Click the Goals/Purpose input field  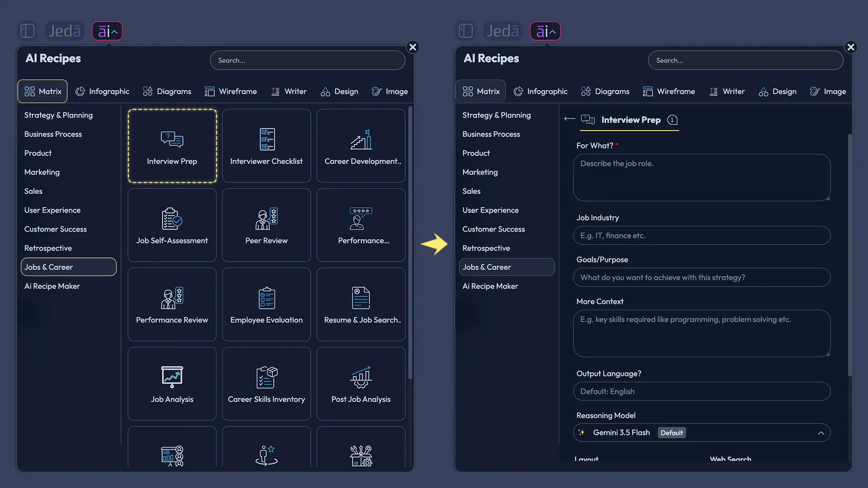click(702, 277)
